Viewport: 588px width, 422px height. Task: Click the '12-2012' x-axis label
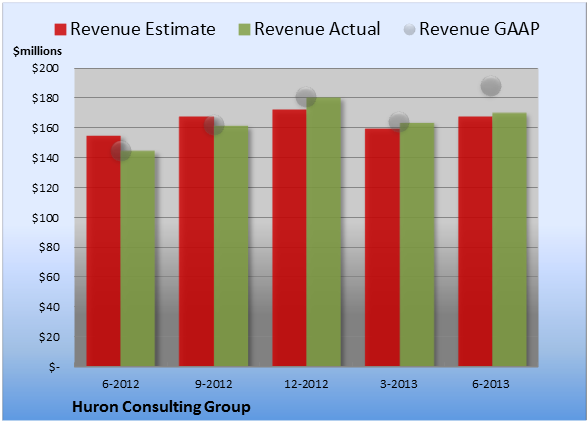(x=306, y=384)
